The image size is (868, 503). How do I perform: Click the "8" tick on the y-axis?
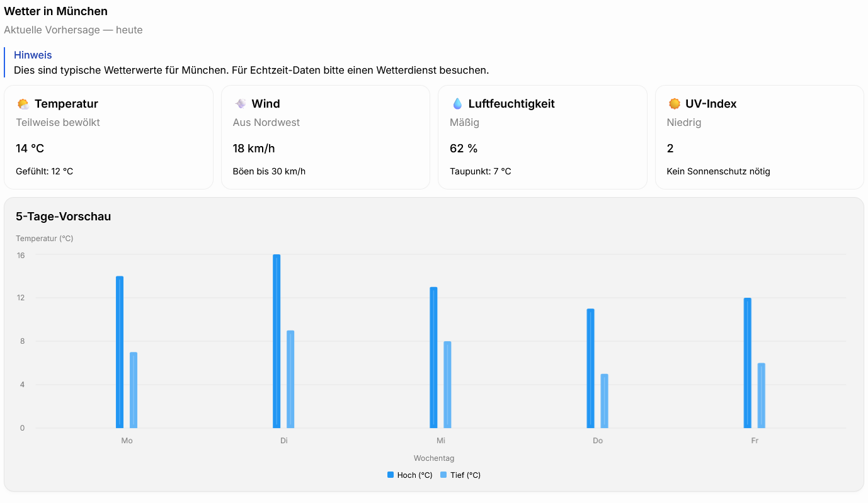(x=22, y=341)
